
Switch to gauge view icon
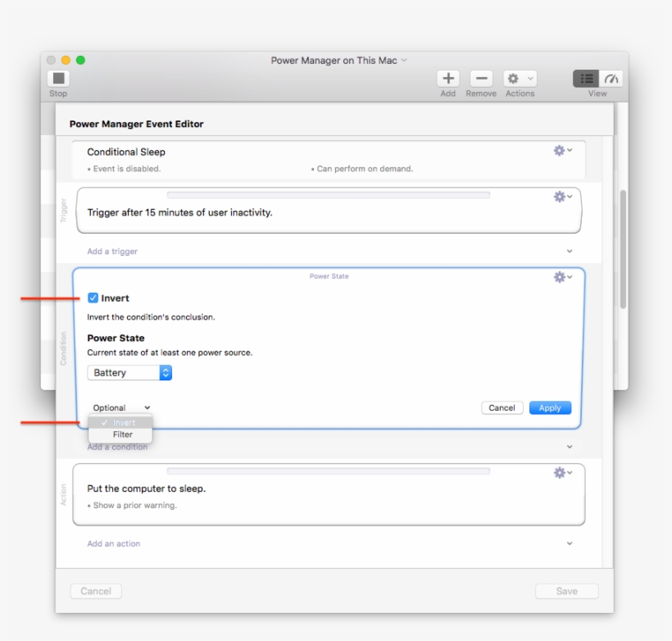pos(611,79)
